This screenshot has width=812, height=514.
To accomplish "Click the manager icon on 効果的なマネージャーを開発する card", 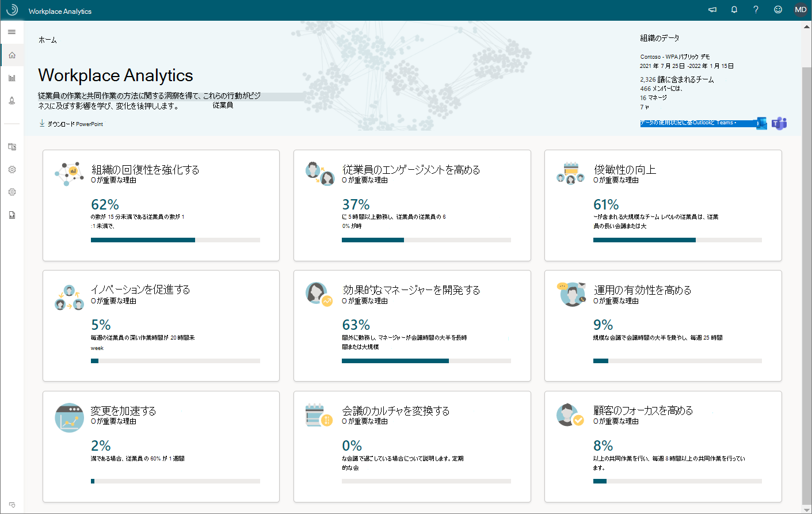I will coord(319,294).
